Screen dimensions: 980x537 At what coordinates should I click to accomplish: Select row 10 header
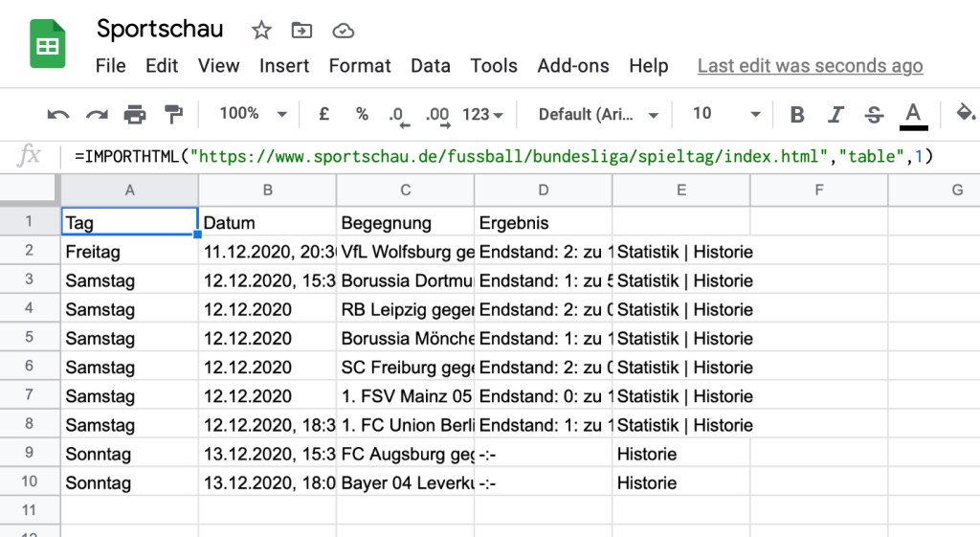point(30,481)
